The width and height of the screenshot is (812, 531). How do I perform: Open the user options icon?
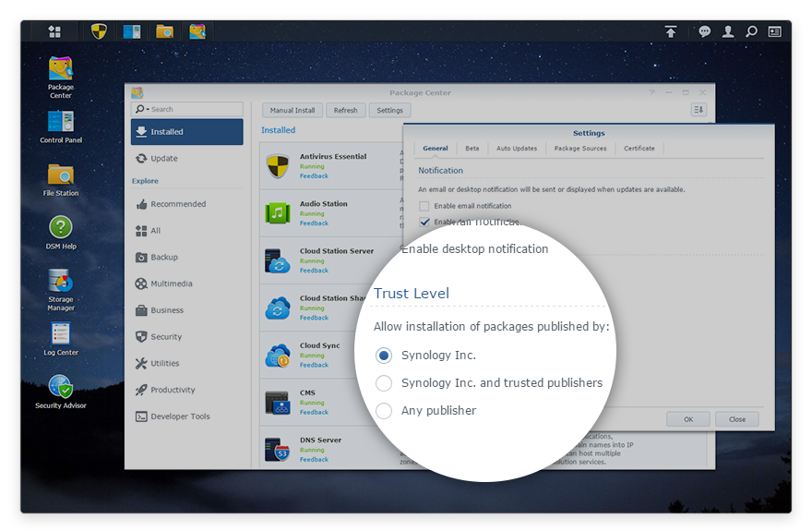coord(728,31)
